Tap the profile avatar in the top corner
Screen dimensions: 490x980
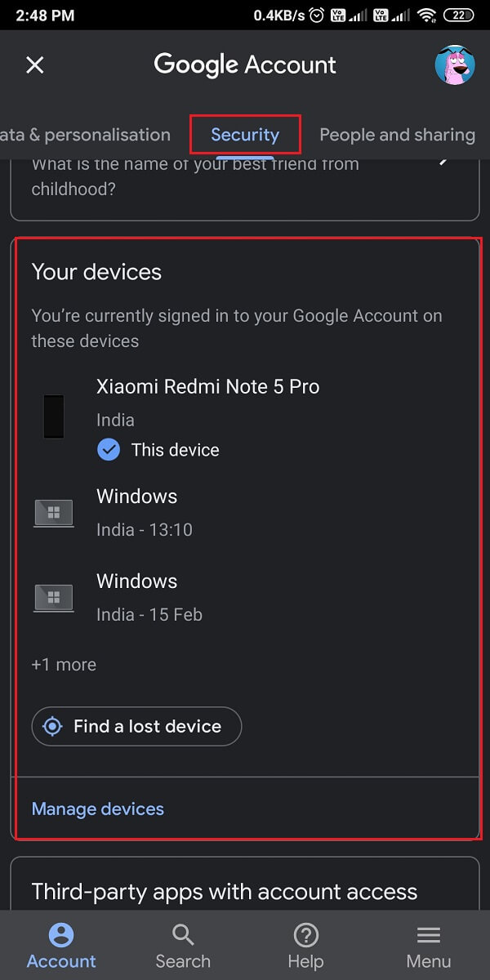pos(454,65)
